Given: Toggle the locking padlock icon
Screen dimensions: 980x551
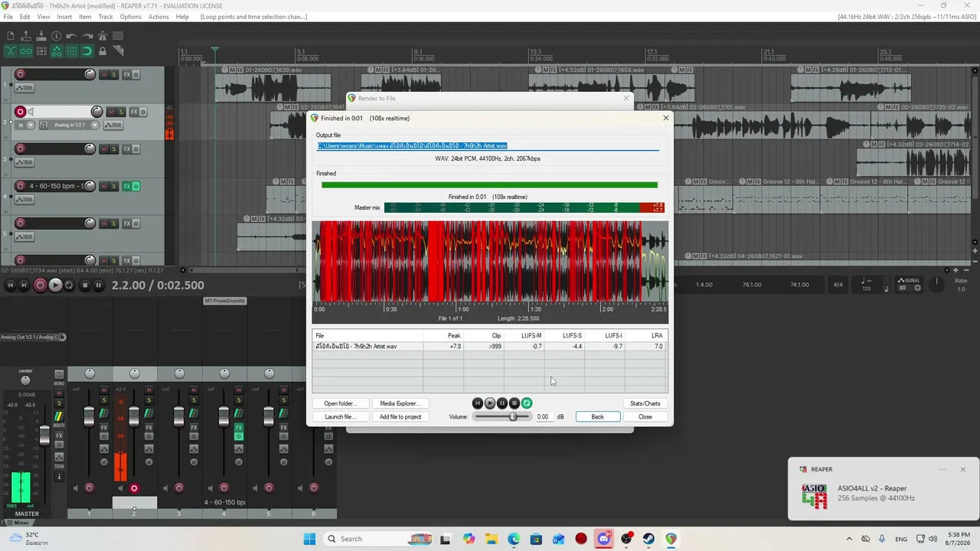Looking at the screenshot, I should pyautogui.click(x=103, y=51).
